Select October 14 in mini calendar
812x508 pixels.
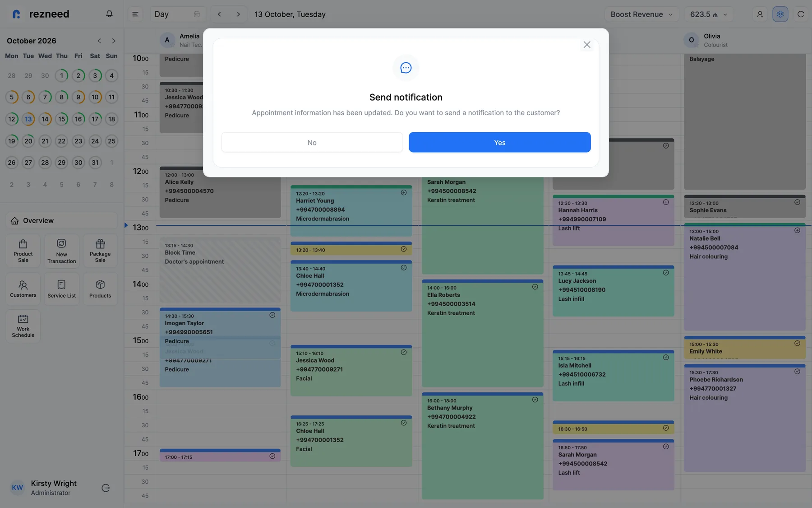[45, 119]
